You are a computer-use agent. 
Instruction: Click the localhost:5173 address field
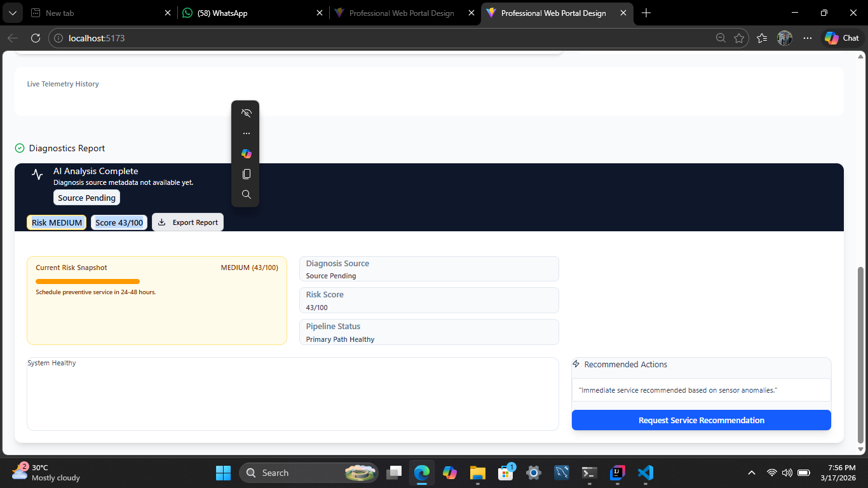coord(381,38)
